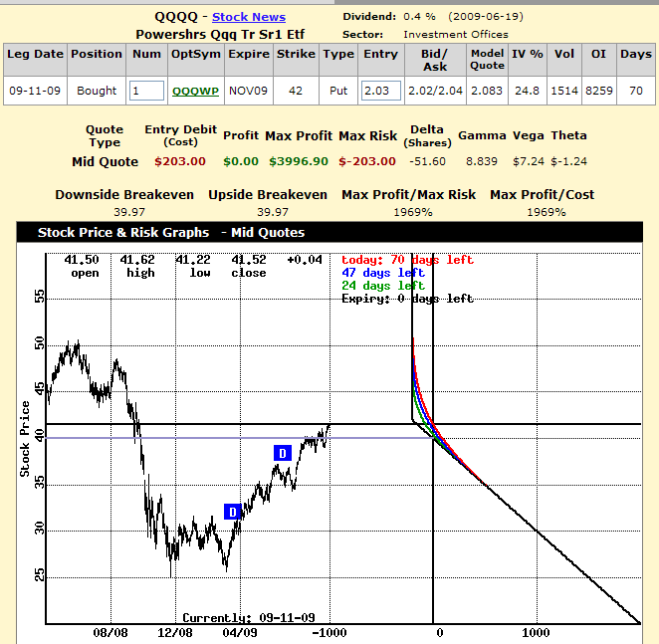Click the red today 70 days left legend
Viewport: 659px width, 644px height.
408,260
